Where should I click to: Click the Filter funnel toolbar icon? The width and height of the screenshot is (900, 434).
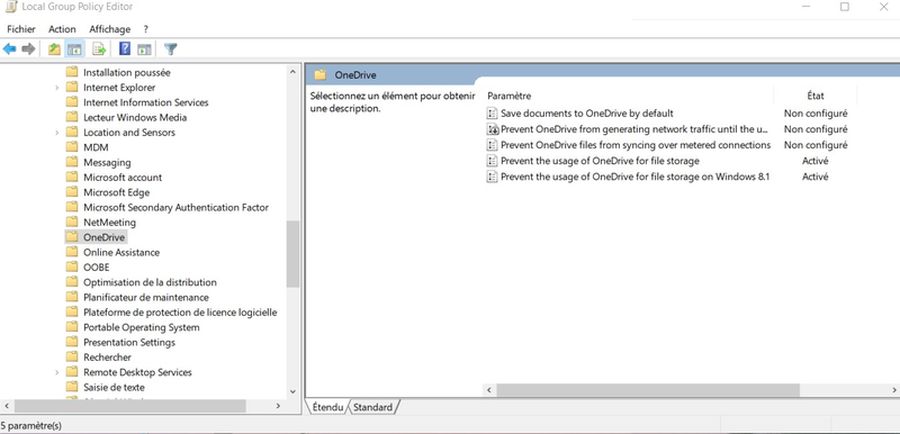click(170, 49)
